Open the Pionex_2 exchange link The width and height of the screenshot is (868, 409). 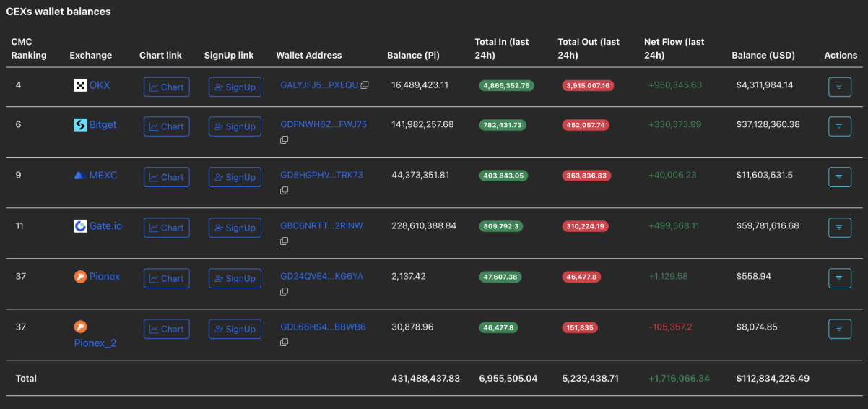click(x=95, y=343)
